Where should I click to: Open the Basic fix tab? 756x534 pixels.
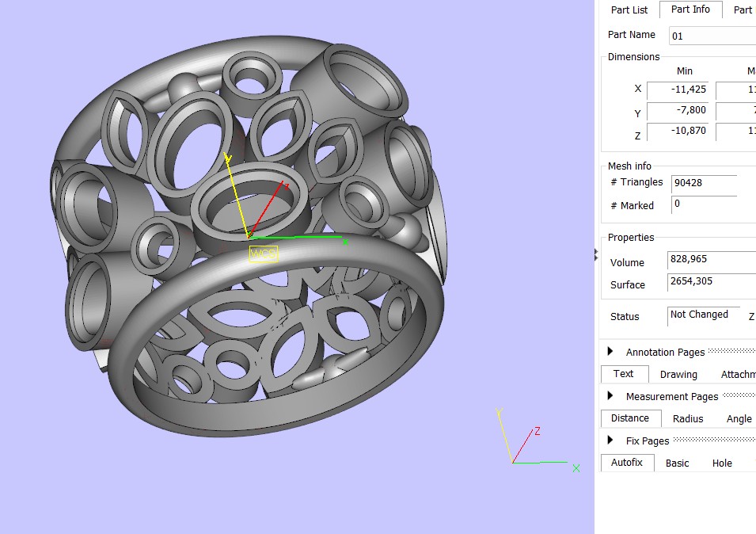click(678, 463)
